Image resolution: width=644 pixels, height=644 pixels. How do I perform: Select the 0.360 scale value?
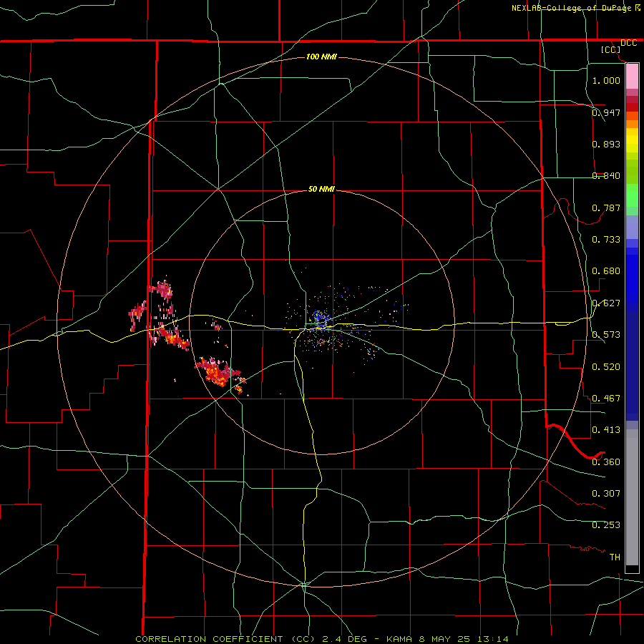click(606, 462)
